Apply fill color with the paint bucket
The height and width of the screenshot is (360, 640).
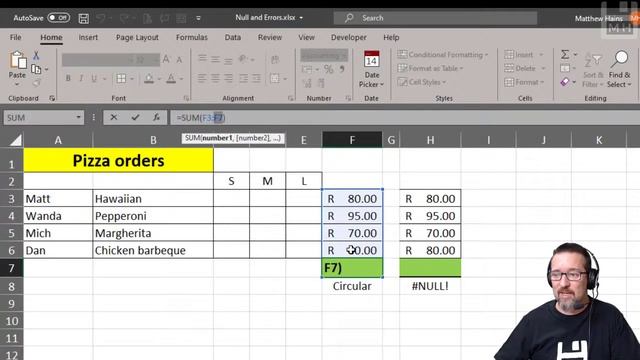pyautogui.click(x=149, y=78)
